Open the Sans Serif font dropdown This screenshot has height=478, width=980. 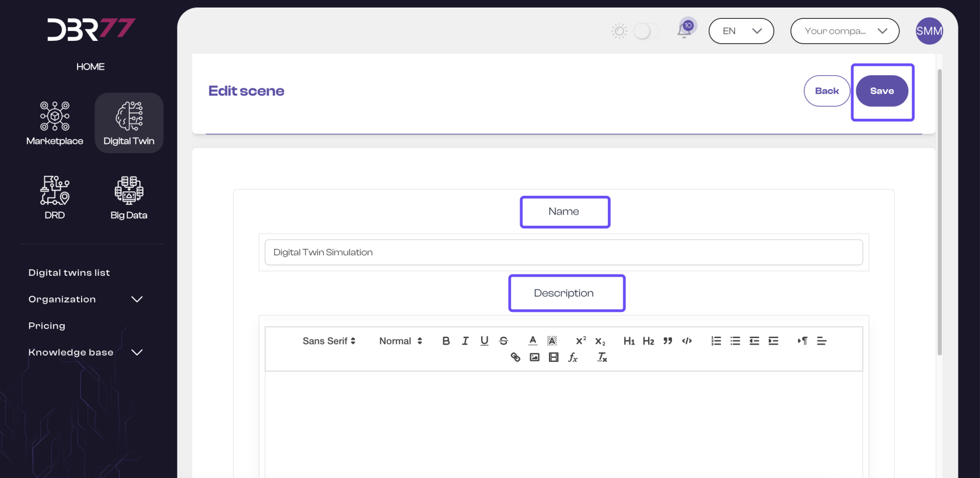coord(329,341)
